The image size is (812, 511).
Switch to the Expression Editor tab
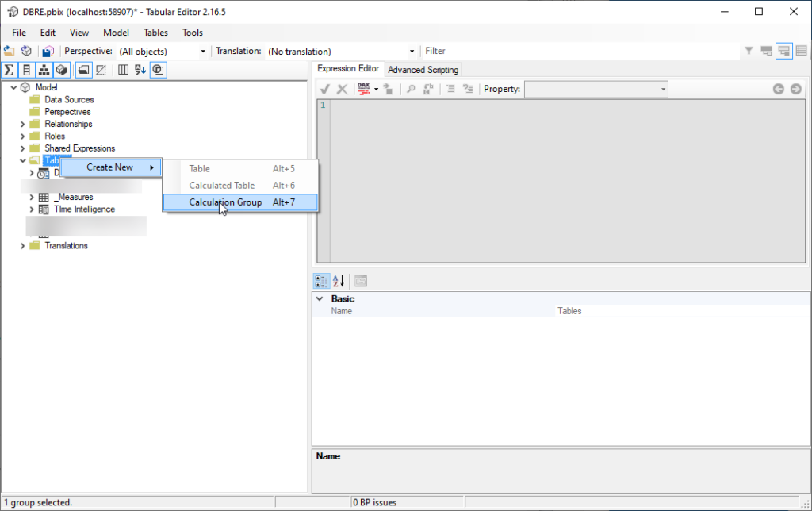[x=348, y=68]
